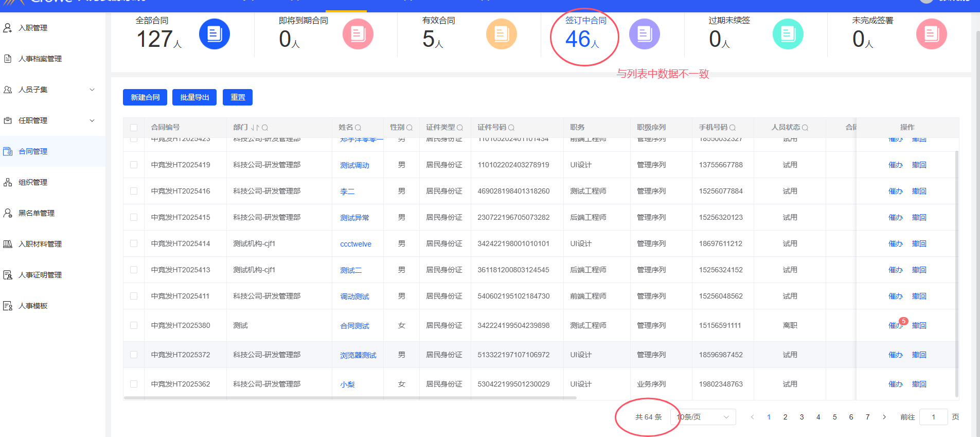This screenshot has width=980, height=437.
Task: Click the search icon beside 手机号码 column
Action: point(733,128)
